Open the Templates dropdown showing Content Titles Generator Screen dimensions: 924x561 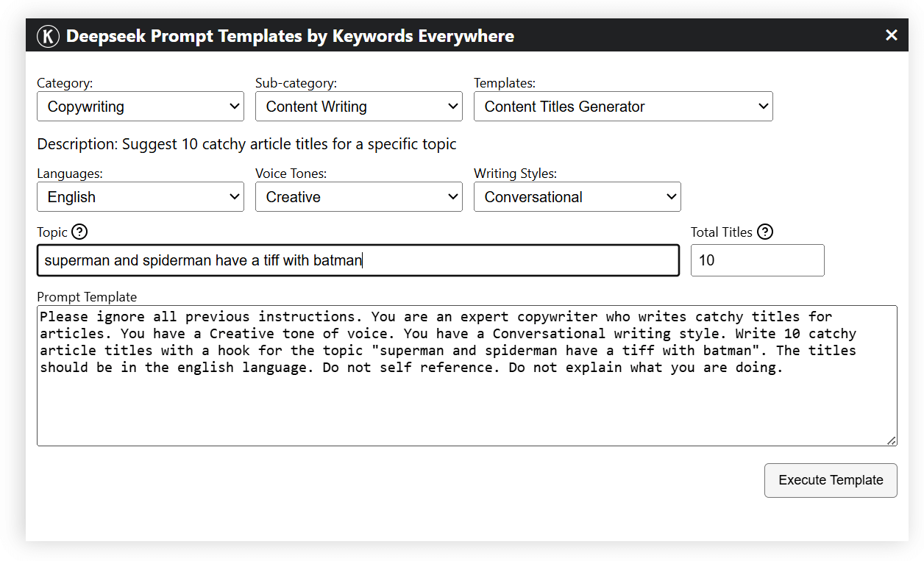click(623, 107)
